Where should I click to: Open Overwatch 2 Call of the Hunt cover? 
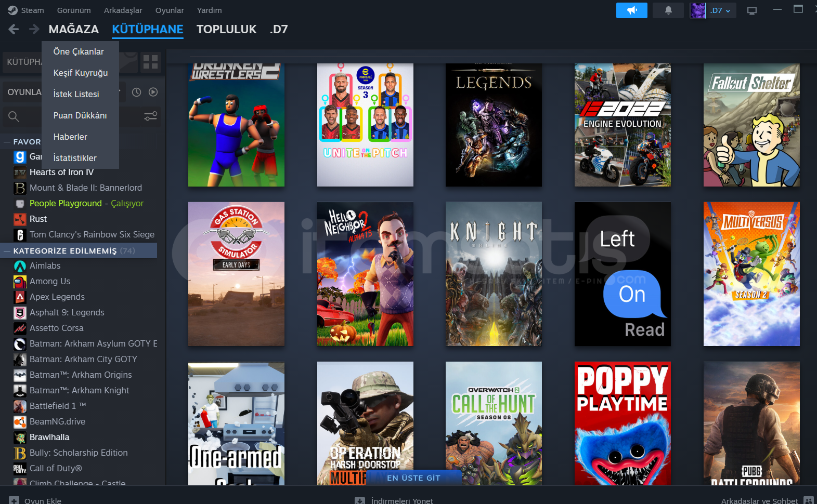494,423
